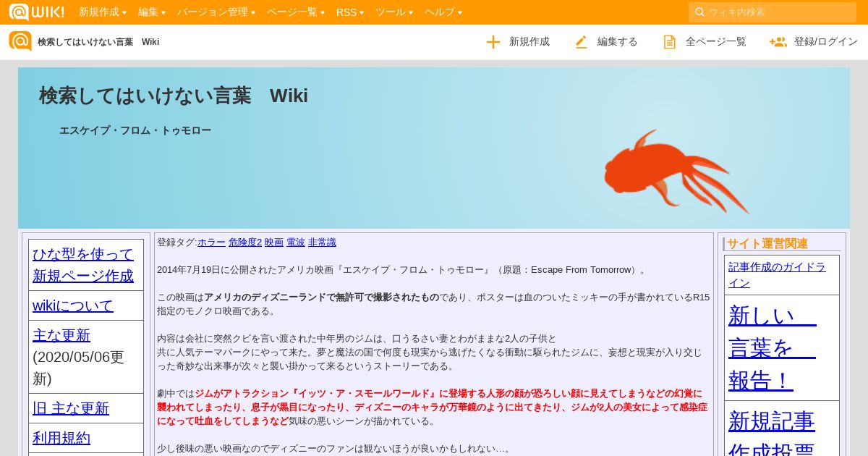This screenshot has width=868, height=456.
Task: Open 新規記事作成投票 link in right sidebar
Action: pos(772,432)
